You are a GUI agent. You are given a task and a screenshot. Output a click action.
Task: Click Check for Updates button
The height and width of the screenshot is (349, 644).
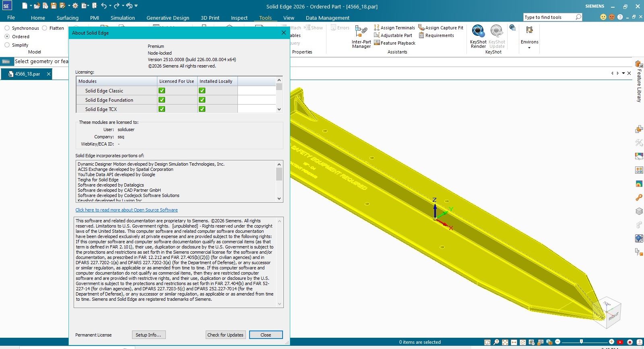(225, 335)
